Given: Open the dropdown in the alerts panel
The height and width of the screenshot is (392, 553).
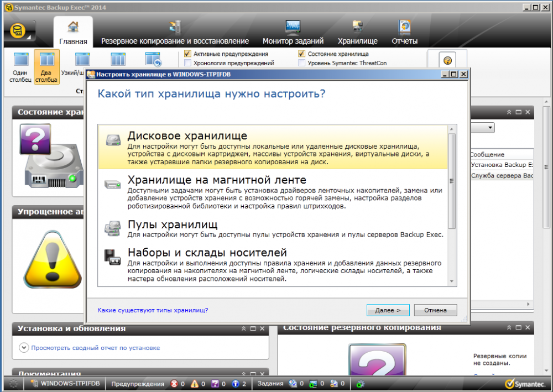Looking at the screenshot, I should pos(490,128).
